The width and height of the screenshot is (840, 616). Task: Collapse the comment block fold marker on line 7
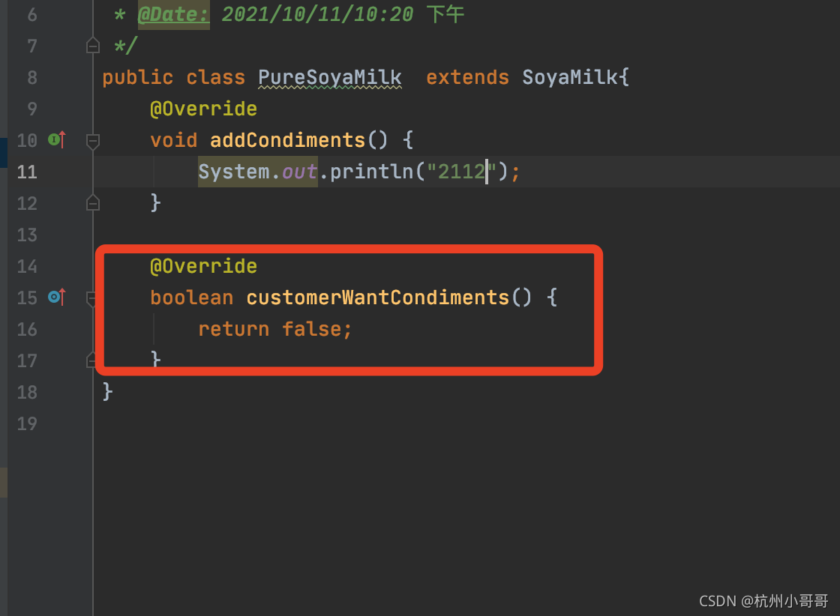[x=93, y=46]
